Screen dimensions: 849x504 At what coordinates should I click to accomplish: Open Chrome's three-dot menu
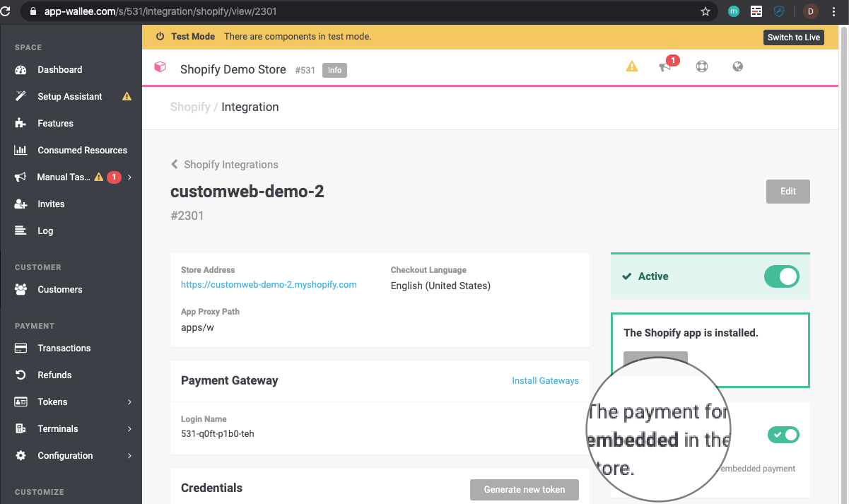(833, 11)
